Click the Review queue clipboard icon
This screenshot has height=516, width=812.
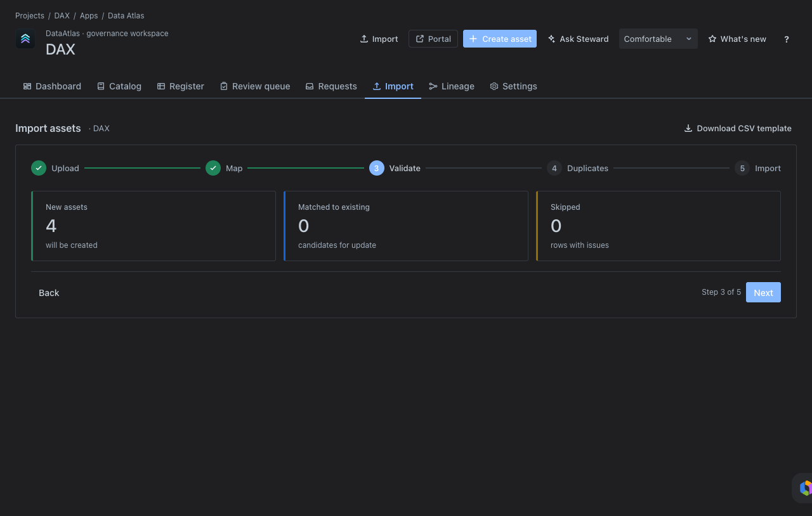click(x=224, y=86)
